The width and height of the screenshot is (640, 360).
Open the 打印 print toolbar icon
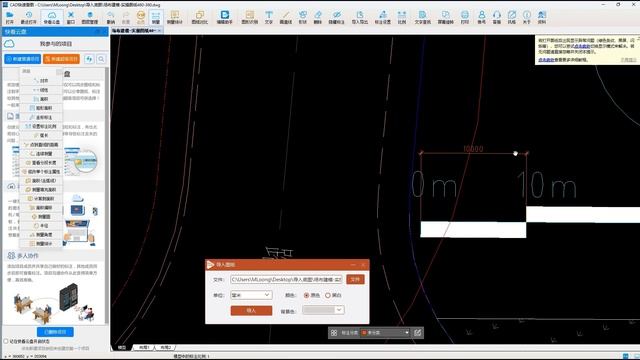[x=464, y=17]
